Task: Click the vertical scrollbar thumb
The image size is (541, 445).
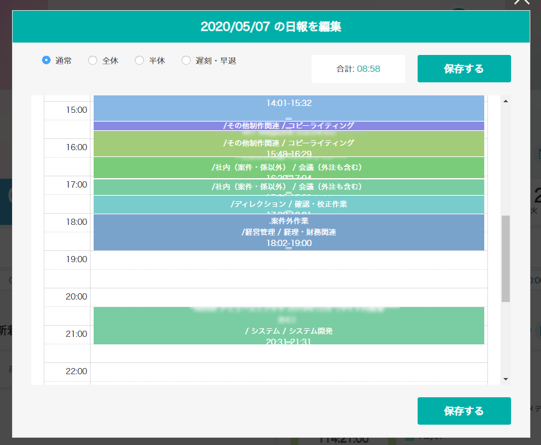Action: click(505, 259)
